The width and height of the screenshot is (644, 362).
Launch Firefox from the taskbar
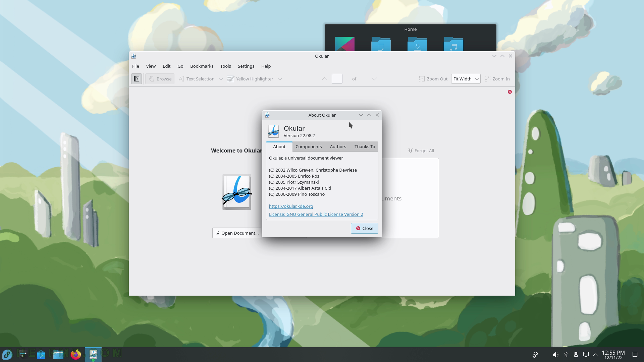[76, 354]
